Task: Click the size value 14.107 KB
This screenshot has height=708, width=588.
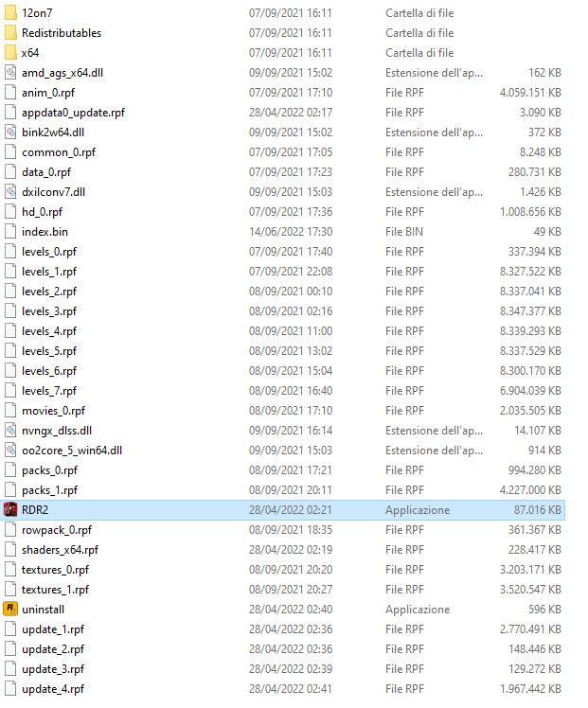Action: [538, 430]
